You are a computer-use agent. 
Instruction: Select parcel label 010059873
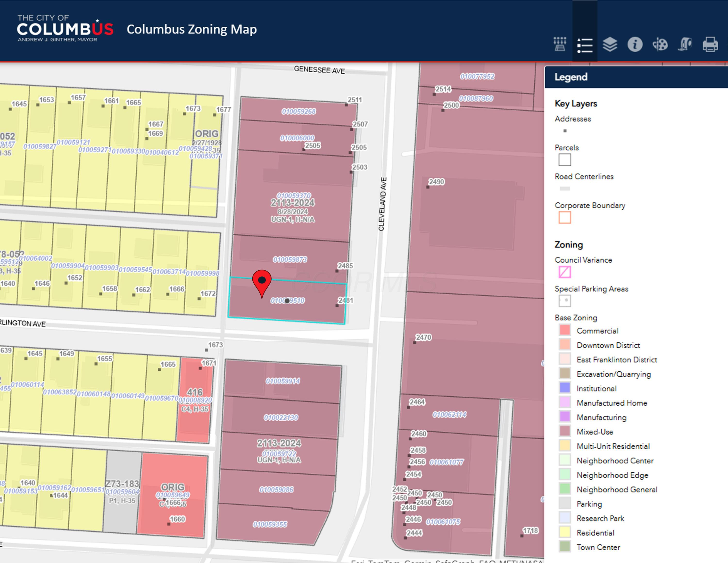pos(290,259)
